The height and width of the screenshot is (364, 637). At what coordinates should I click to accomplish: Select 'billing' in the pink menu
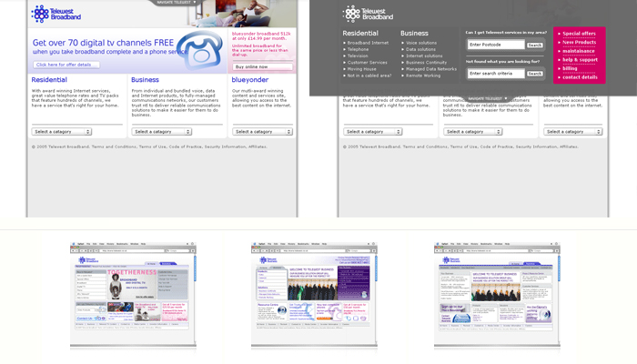(x=570, y=68)
